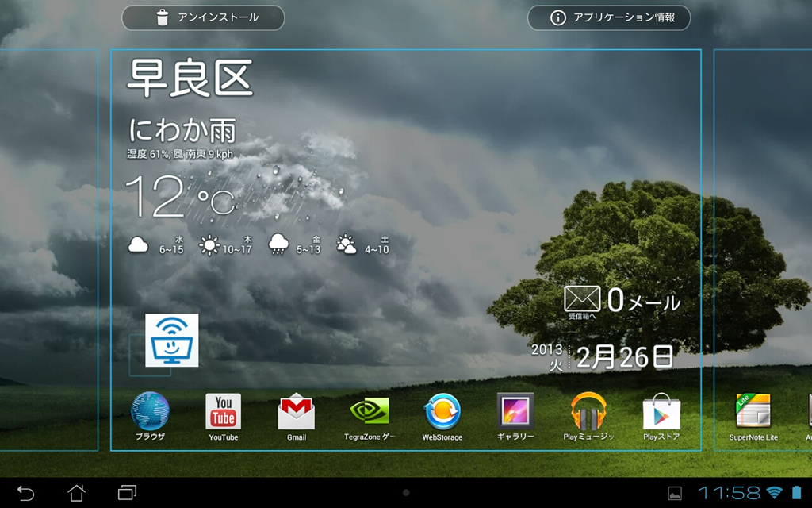812x508 pixels.
Task: Tap the アプリケーション情報 app info button
Action: (x=609, y=17)
